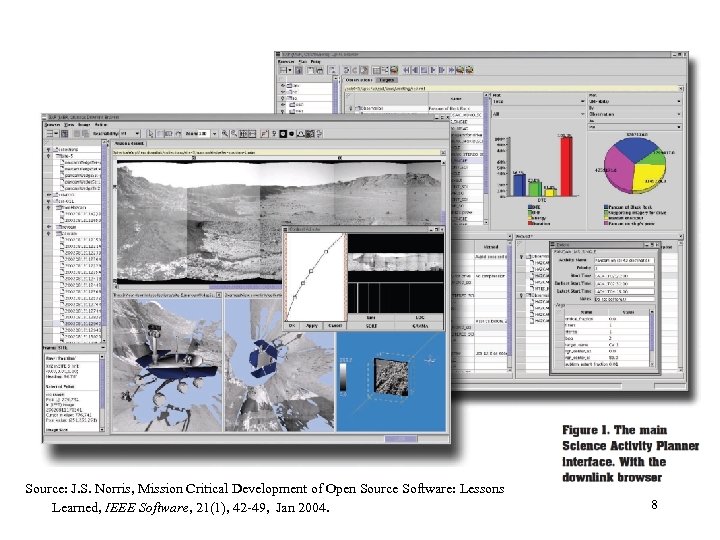Open the View menu in the downlink browser
Viewport: 720px width, 540px height.
(69, 124)
